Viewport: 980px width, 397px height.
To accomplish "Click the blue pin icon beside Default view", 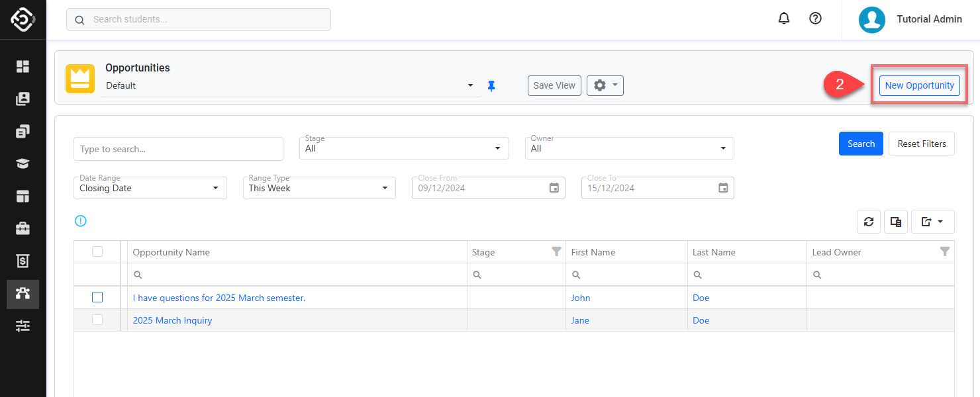I will pyautogui.click(x=491, y=86).
